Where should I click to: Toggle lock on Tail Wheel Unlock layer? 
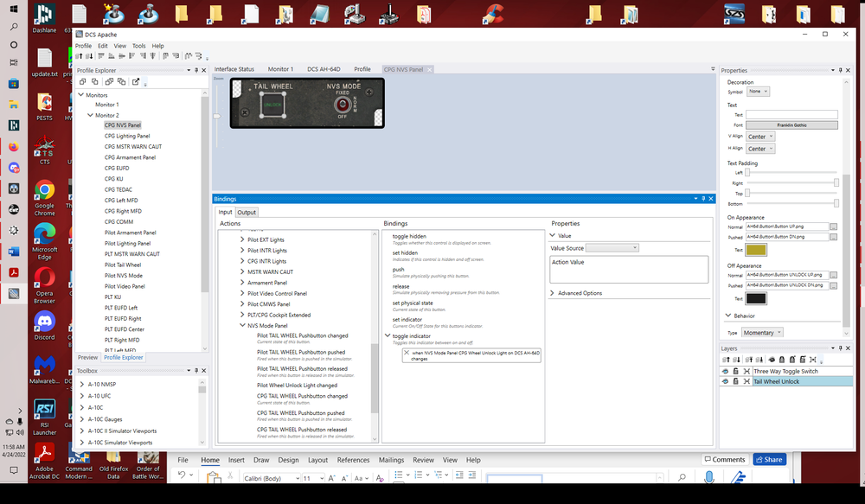tap(736, 381)
